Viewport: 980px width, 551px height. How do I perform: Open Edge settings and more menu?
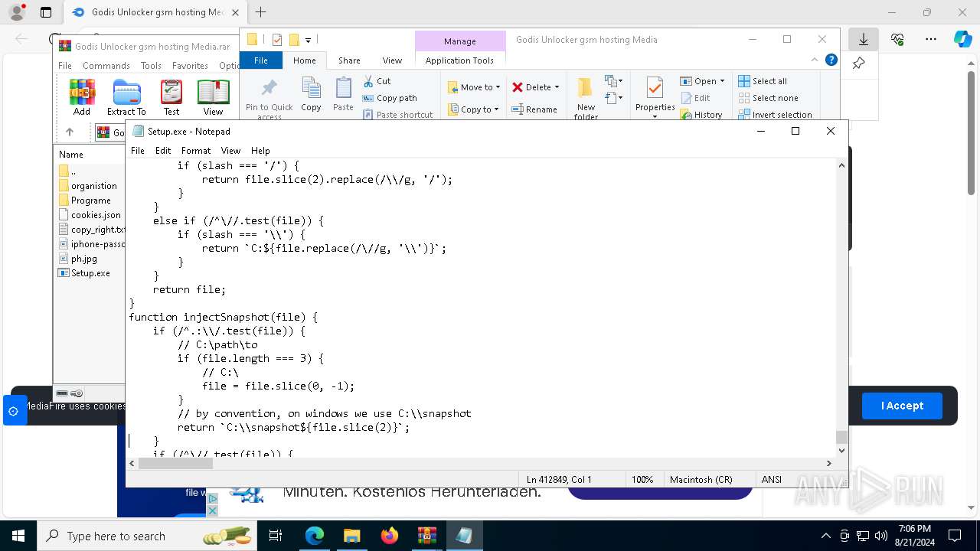pos(931,39)
